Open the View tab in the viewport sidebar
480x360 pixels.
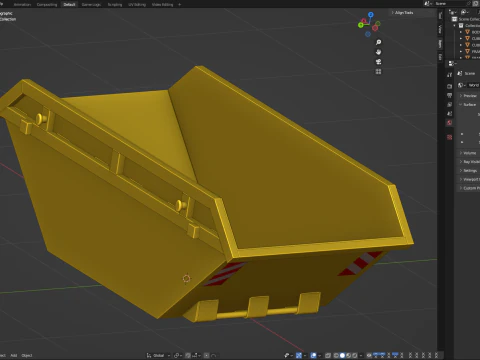[x=440, y=29]
